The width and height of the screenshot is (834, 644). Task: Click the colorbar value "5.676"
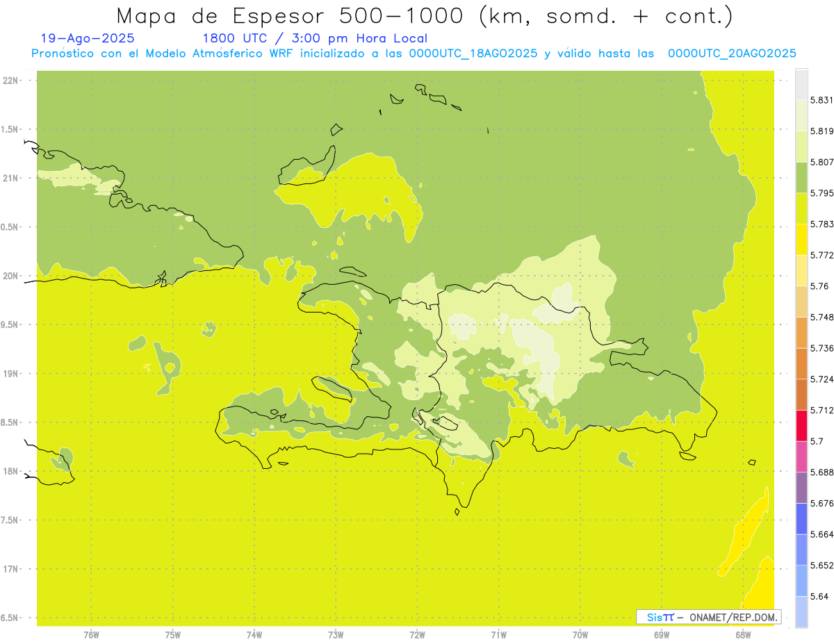821,504
